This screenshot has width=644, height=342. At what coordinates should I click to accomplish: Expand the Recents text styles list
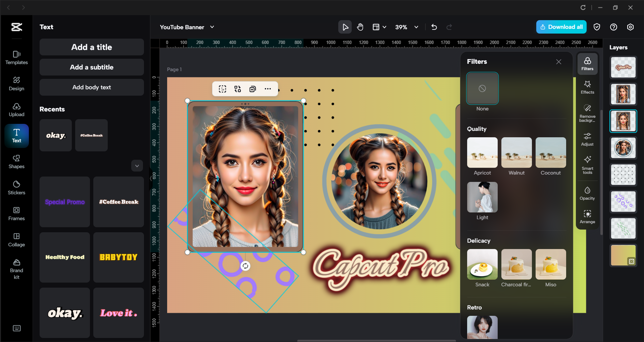pyautogui.click(x=137, y=165)
